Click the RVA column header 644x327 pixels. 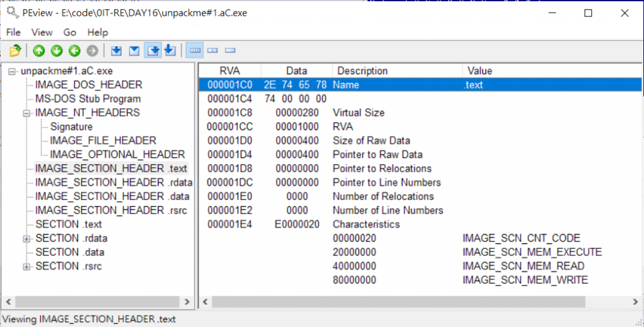(230, 70)
